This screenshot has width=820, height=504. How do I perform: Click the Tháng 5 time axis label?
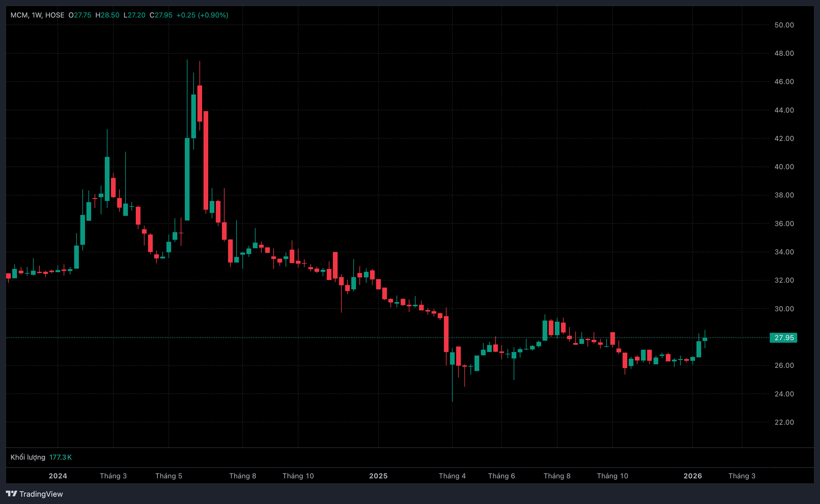(168, 476)
